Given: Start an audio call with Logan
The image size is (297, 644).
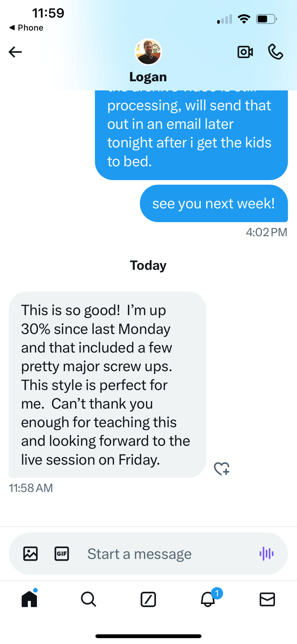Looking at the screenshot, I should pyautogui.click(x=275, y=52).
